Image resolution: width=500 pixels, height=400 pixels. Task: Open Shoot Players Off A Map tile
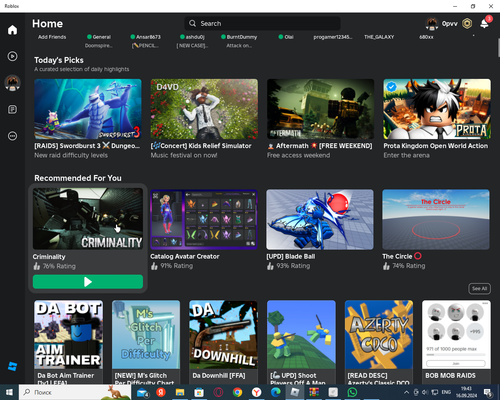[x=301, y=335]
